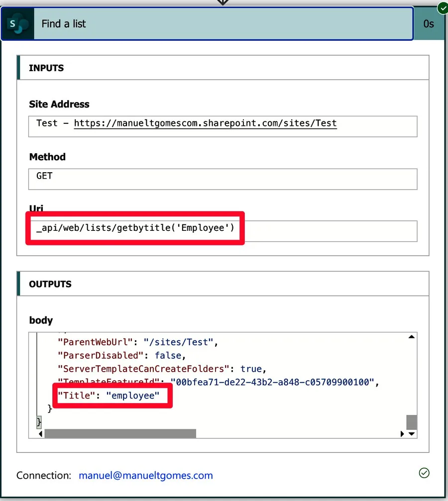This screenshot has width=448, height=501.
Task: Click the connection status checkmark icon
Action: [x=424, y=473]
